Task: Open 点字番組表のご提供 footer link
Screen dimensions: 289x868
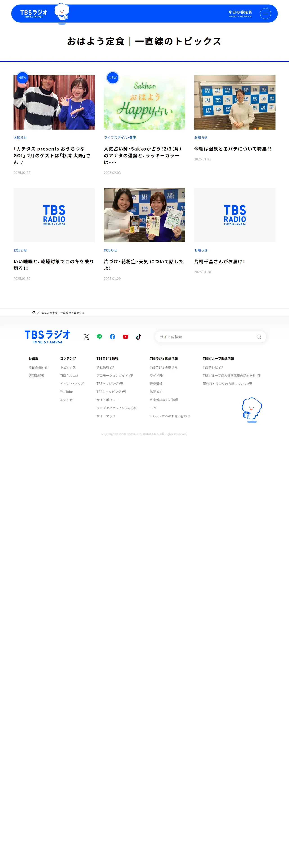Action: pyautogui.click(x=164, y=400)
